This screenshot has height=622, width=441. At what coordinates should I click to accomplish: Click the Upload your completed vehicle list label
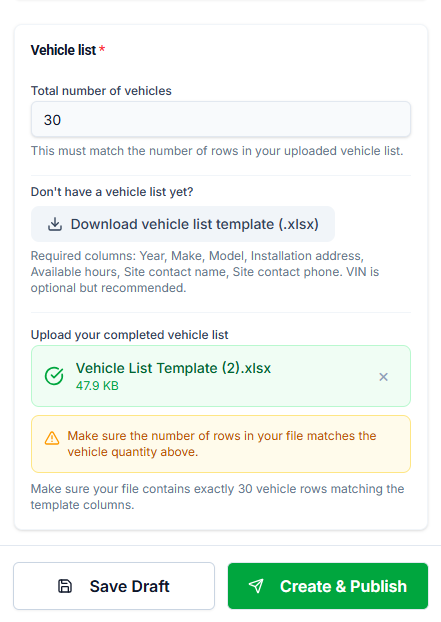pos(130,335)
